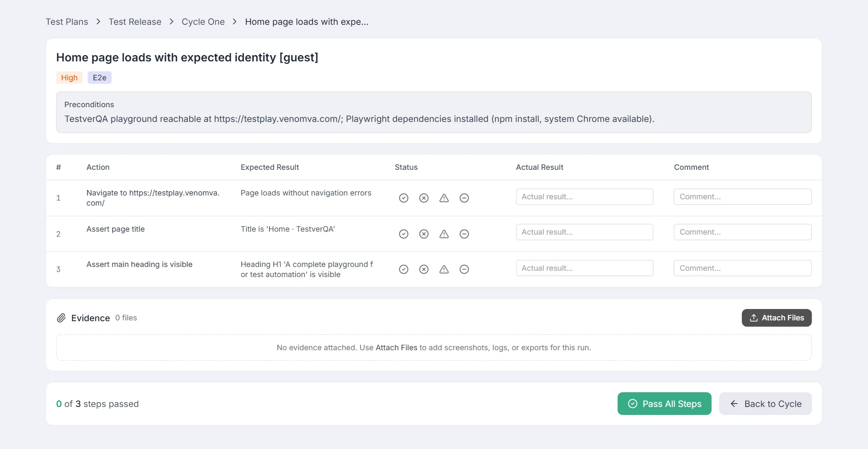Open Test Plans breadcrumb

click(67, 22)
